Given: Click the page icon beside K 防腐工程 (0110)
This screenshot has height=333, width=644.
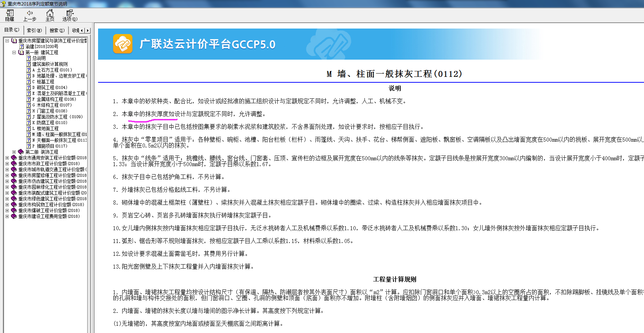Looking at the screenshot, I should click(x=29, y=123).
